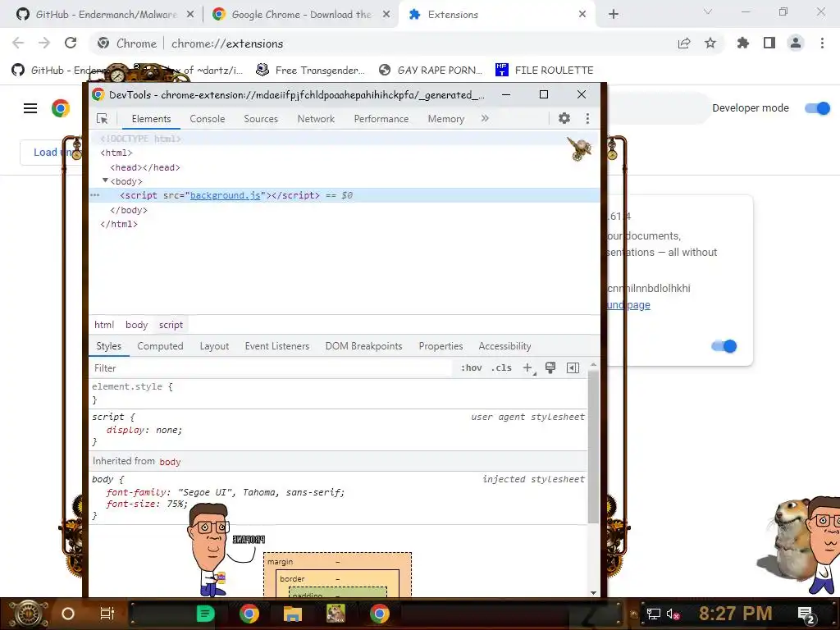840x630 pixels.
Task: Open the extensions hamburger menu
Action: (x=30, y=108)
